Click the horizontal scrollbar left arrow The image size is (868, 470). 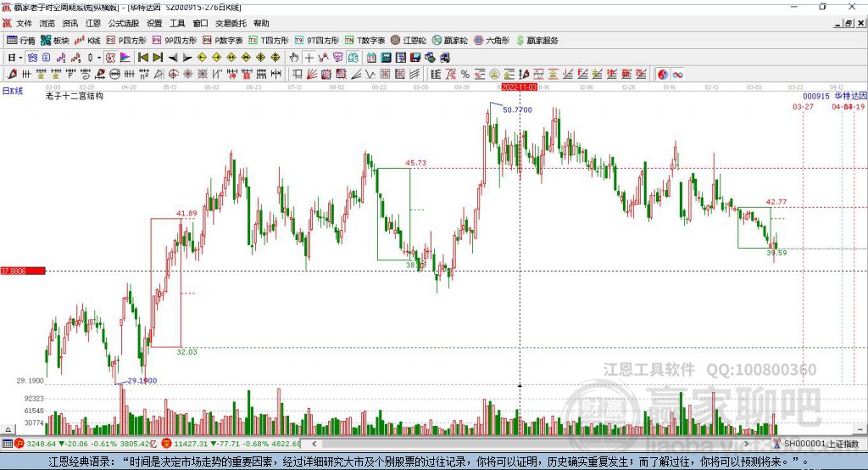click(x=314, y=444)
